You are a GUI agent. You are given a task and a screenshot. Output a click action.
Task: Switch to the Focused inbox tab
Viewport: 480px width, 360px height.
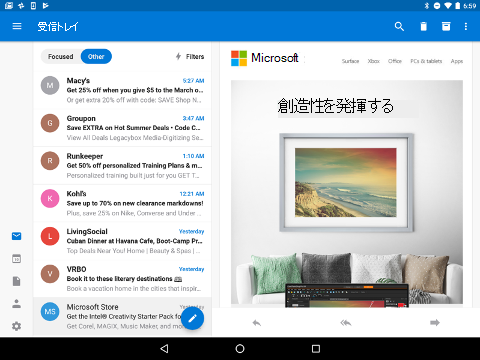[x=61, y=56]
